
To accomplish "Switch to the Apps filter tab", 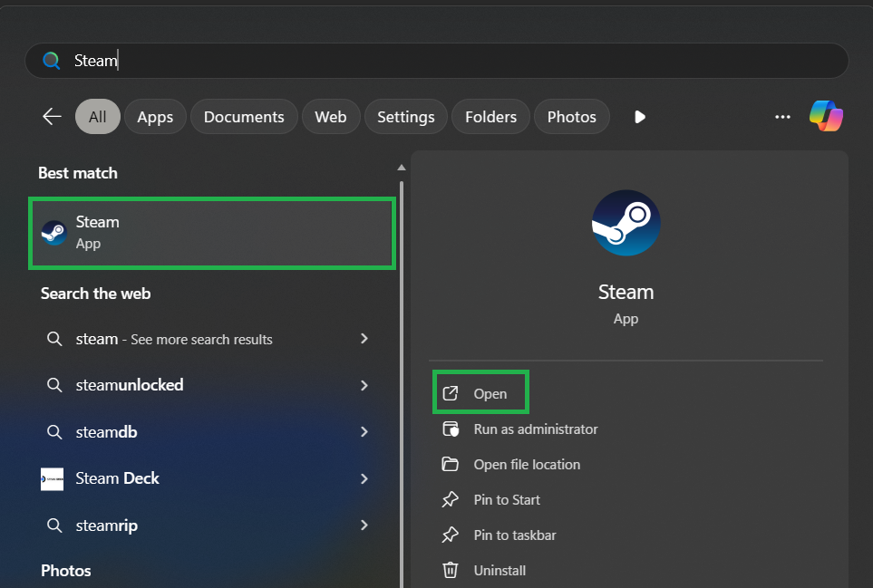I will (155, 117).
